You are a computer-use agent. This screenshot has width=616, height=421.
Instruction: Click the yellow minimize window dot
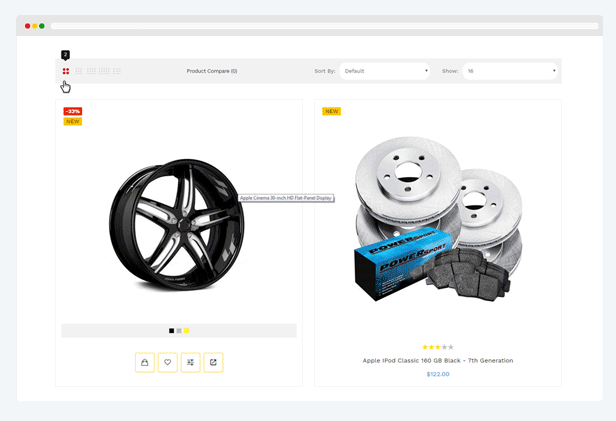[35, 26]
